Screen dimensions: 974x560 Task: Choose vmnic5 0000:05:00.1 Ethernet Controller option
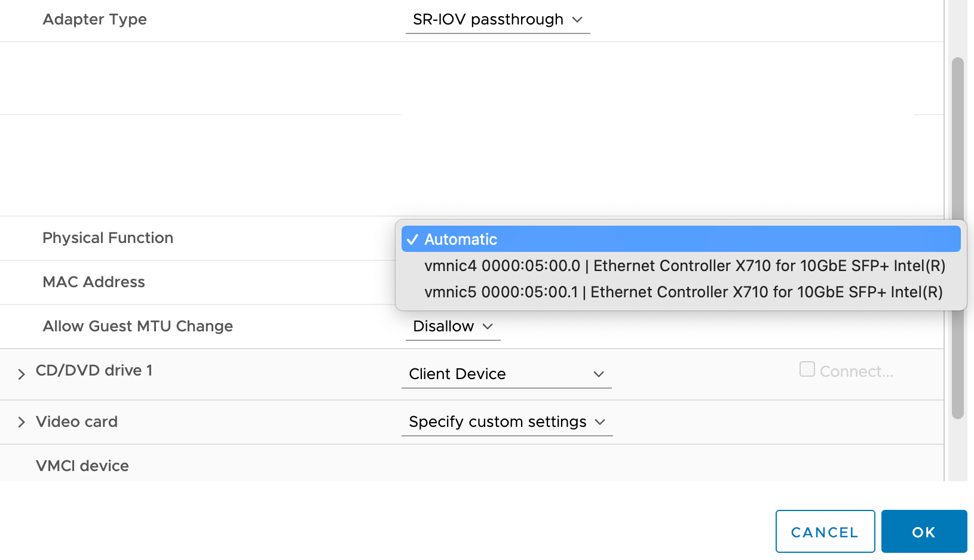(x=683, y=292)
